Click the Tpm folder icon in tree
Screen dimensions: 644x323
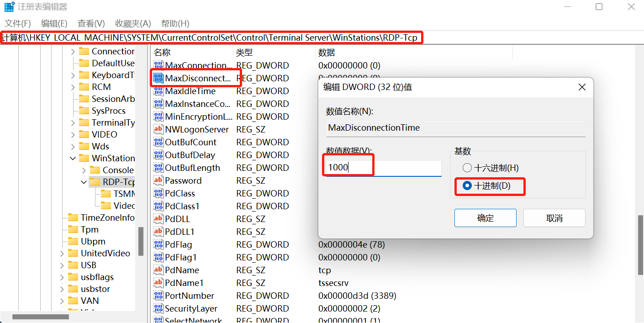pos(73,229)
